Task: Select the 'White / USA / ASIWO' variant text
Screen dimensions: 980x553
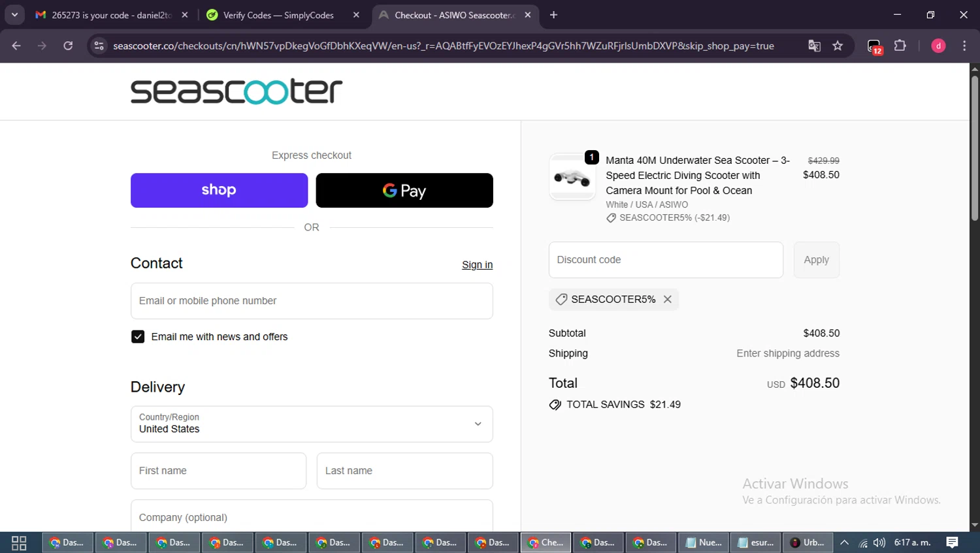Action: tap(647, 204)
